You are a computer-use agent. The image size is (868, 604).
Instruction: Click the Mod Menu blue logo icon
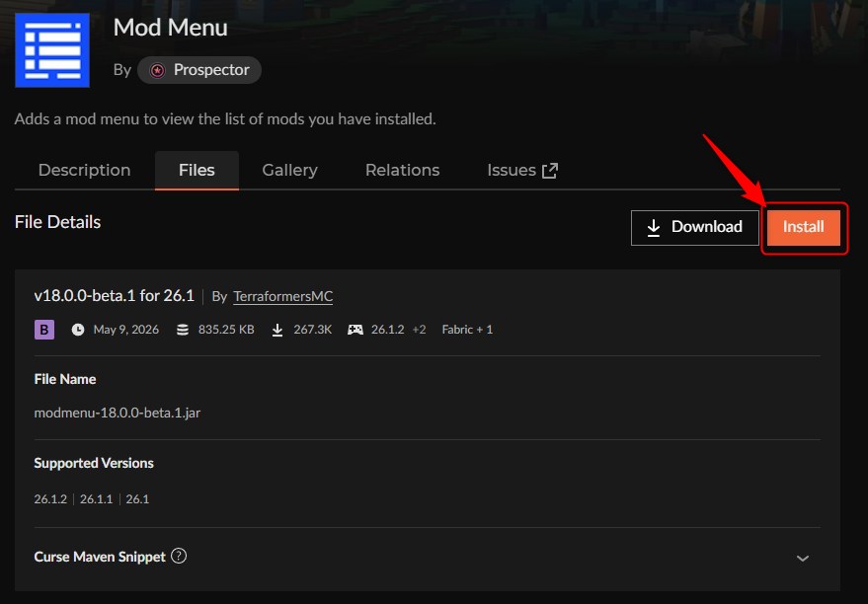pos(52,50)
